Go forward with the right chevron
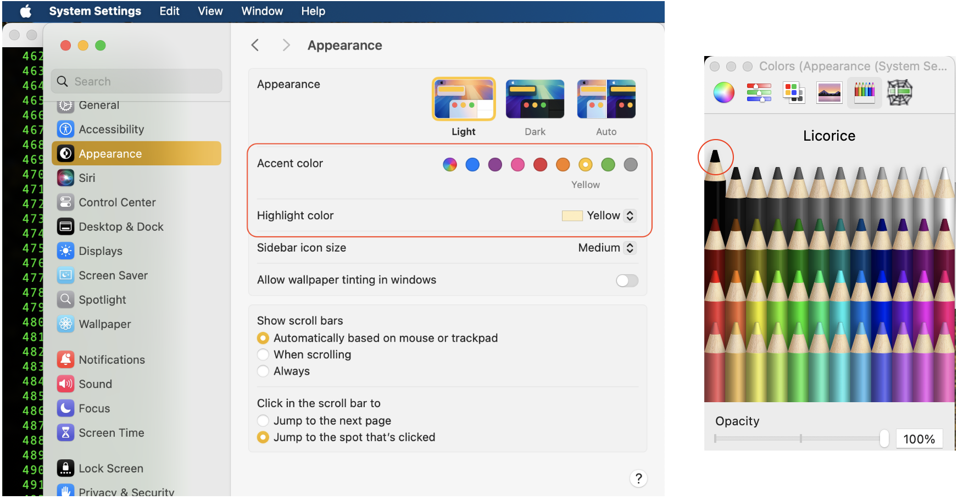This screenshot has height=500, width=980. [286, 45]
